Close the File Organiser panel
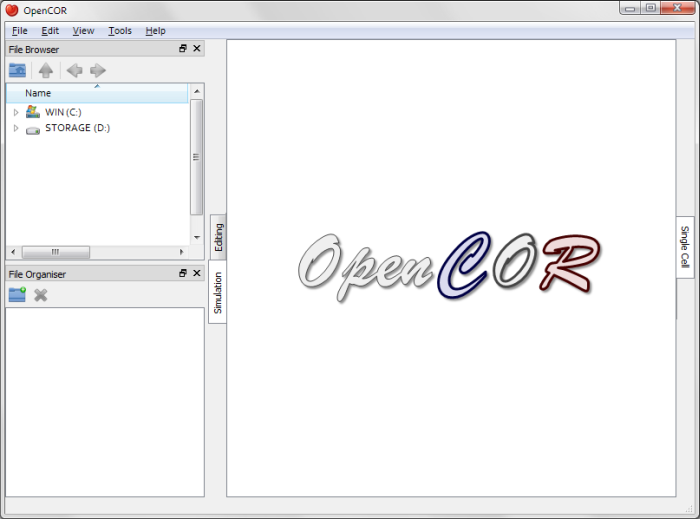The image size is (700, 519). click(197, 273)
